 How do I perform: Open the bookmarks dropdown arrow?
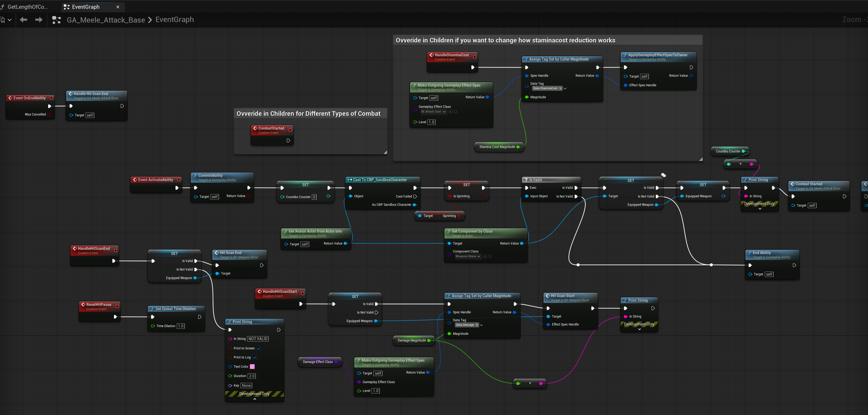click(x=10, y=20)
